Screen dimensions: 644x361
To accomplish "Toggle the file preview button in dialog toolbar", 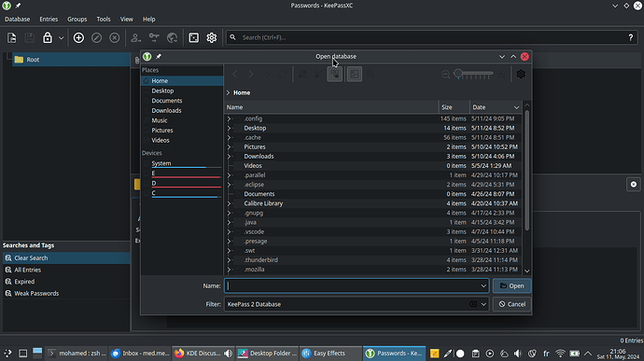I will pyautogui.click(x=354, y=74).
